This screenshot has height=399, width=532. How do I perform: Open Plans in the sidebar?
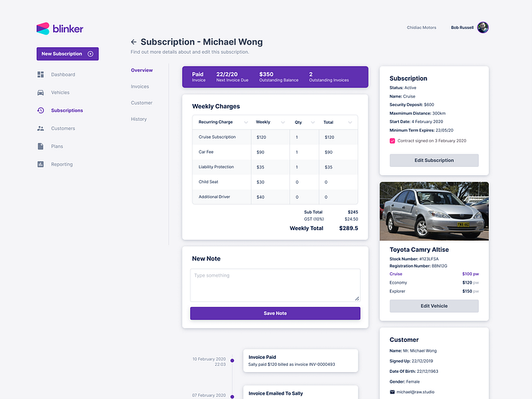[57, 146]
